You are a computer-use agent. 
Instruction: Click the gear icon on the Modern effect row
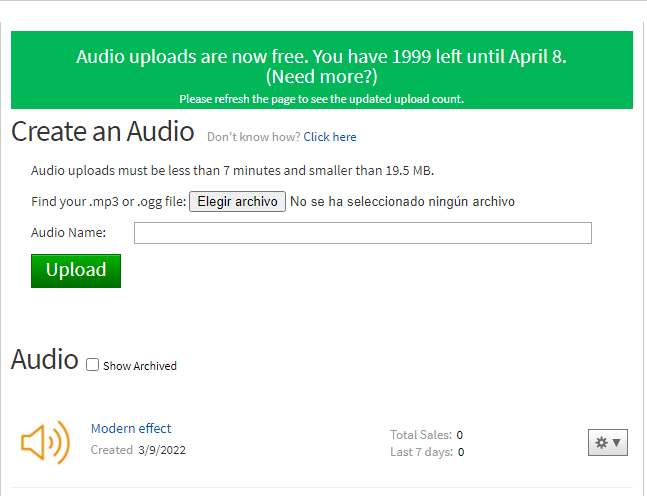click(x=601, y=442)
